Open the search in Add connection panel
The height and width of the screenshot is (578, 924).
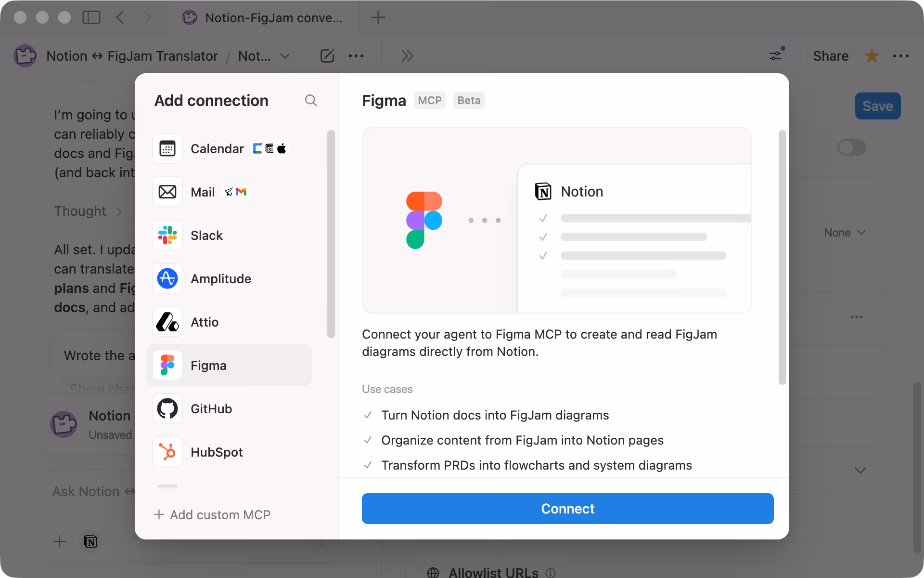coord(311,100)
